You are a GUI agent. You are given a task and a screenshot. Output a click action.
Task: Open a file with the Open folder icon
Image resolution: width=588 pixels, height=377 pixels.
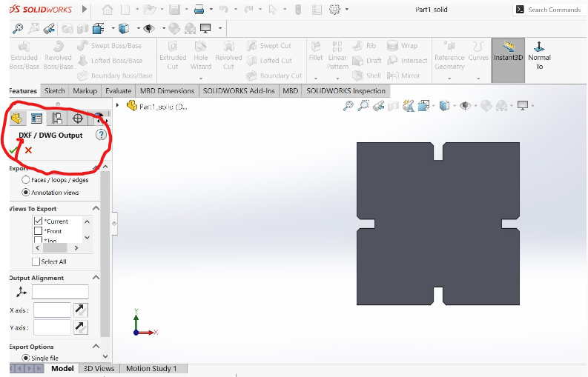pyautogui.click(x=149, y=10)
